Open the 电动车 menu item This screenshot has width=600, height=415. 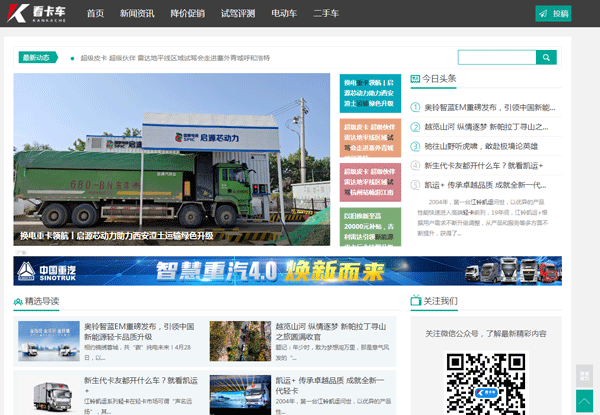pos(284,13)
